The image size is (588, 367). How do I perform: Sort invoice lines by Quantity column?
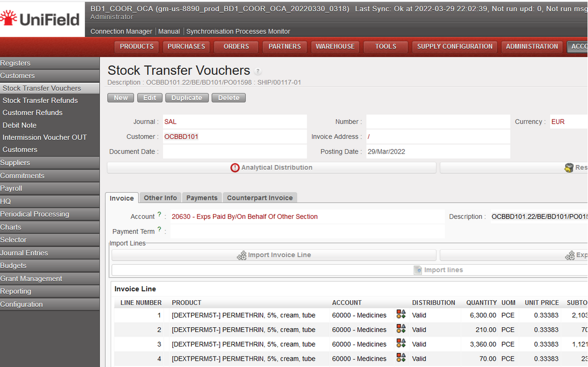(x=481, y=303)
